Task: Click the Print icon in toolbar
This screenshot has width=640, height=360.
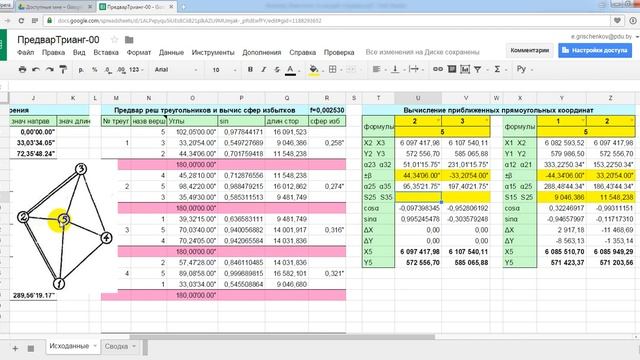Action: [x=22, y=69]
